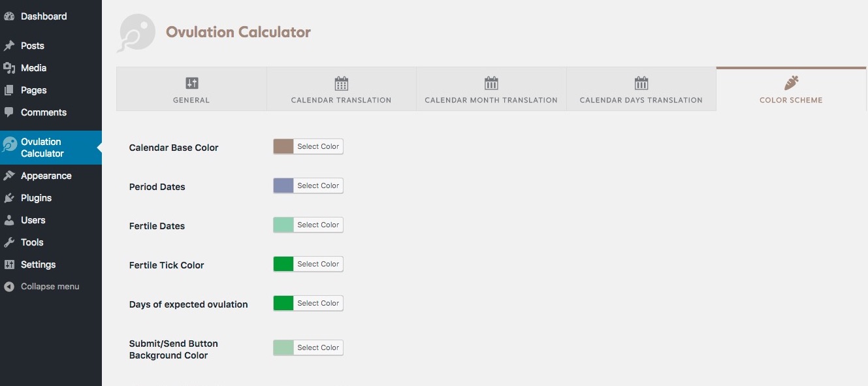Click Select Color for Submit/Send Button Background
Screen dimensions: 868x386
point(318,348)
